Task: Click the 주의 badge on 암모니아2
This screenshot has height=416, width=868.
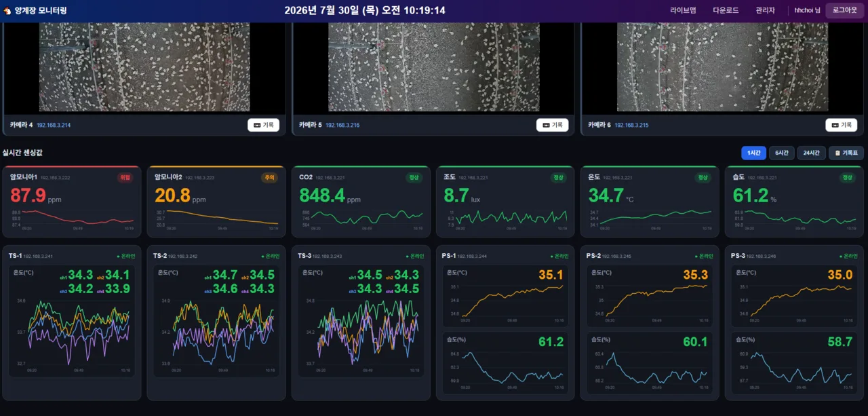Action: pyautogui.click(x=270, y=178)
